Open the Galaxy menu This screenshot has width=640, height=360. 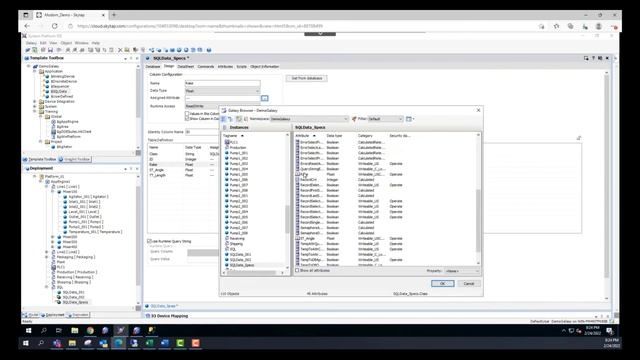click(31, 43)
